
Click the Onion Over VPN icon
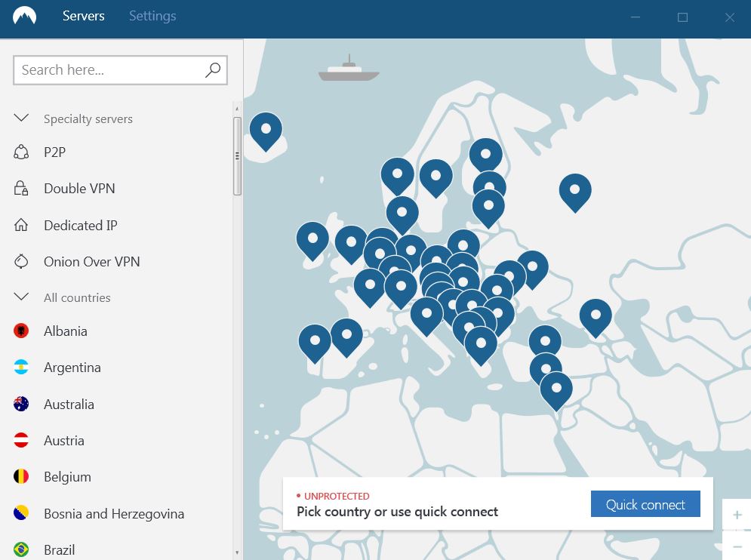tap(21, 261)
